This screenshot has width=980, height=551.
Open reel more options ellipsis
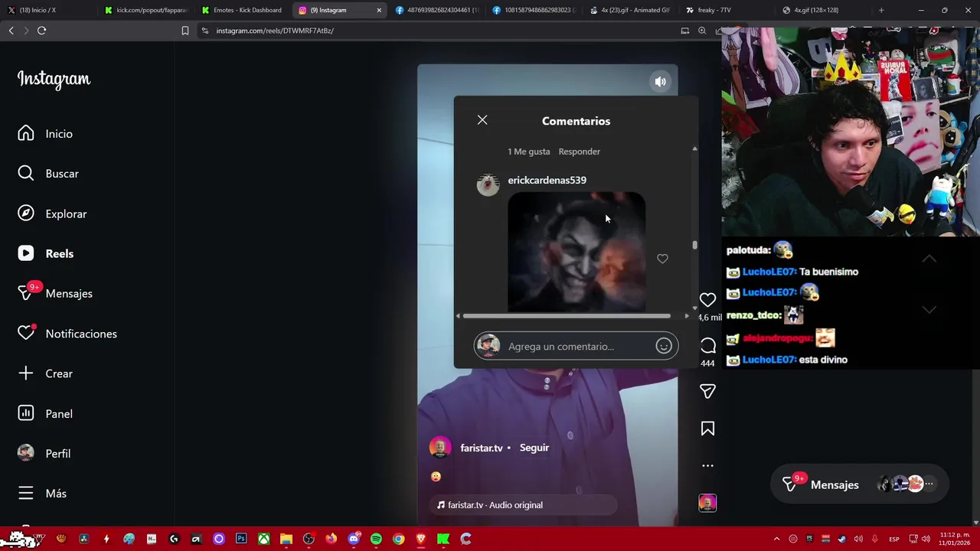coord(707,465)
